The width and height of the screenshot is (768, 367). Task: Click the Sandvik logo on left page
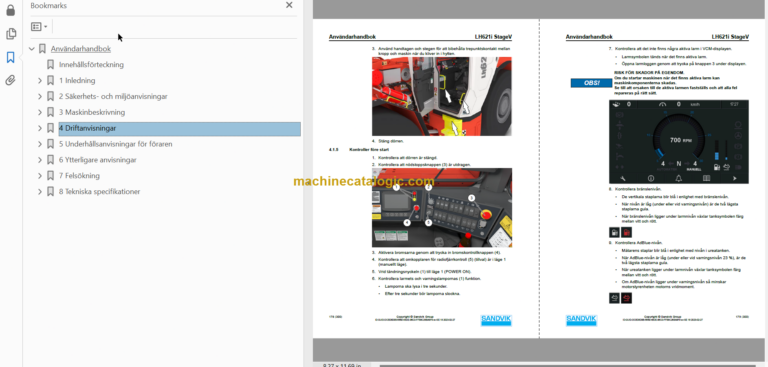(496, 320)
